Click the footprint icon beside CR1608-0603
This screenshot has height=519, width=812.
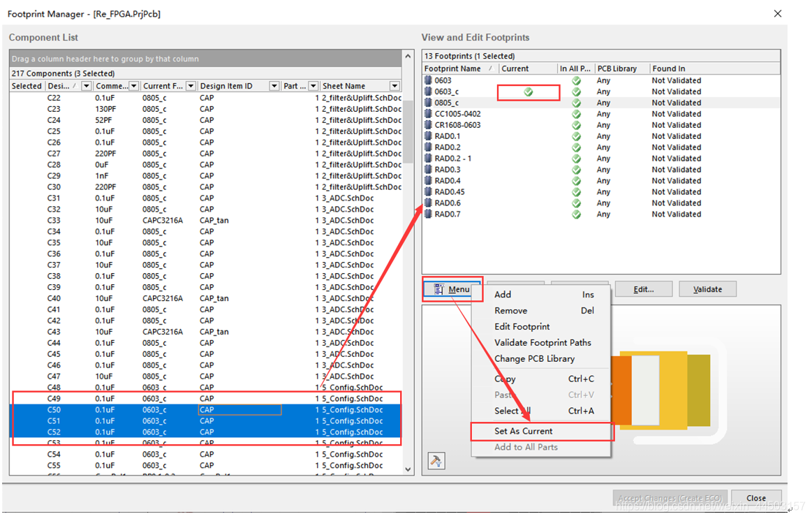pyautogui.click(x=429, y=125)
